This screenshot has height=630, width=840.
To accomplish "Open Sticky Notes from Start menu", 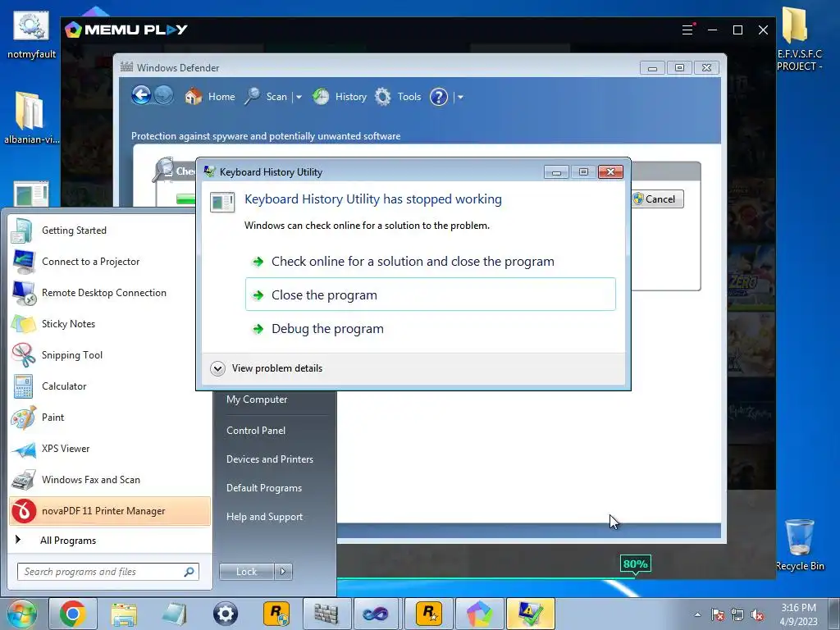I will coord(110,323).
